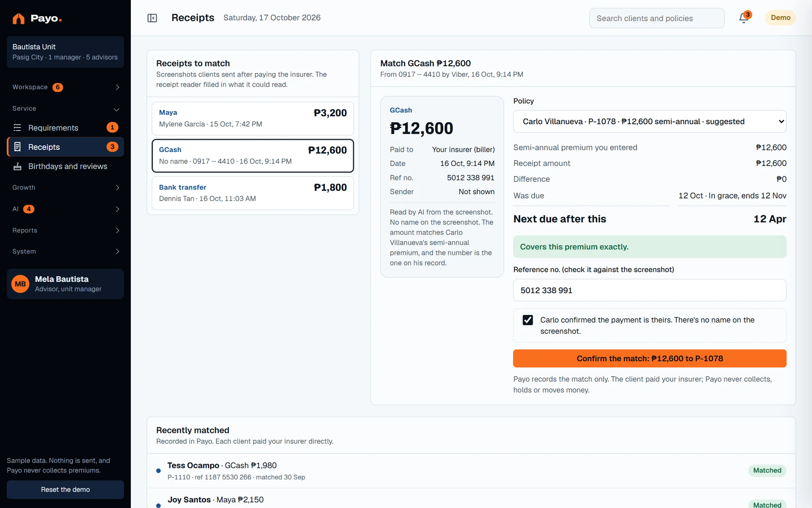Select the Bank transfer ₱1,800 receipt
The width and height of the screenshot is (812, 508).
tap(253, 193)
